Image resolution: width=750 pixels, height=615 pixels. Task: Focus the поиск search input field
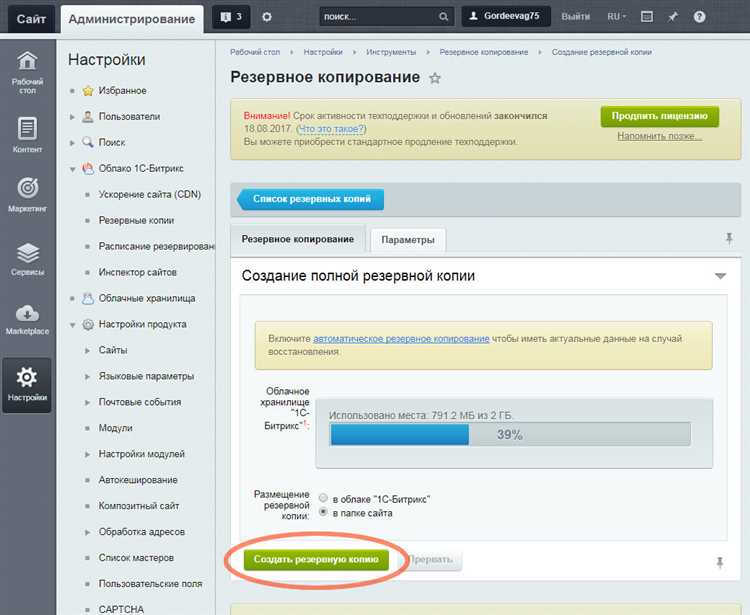pyautogui.click(x=379, y=17)
